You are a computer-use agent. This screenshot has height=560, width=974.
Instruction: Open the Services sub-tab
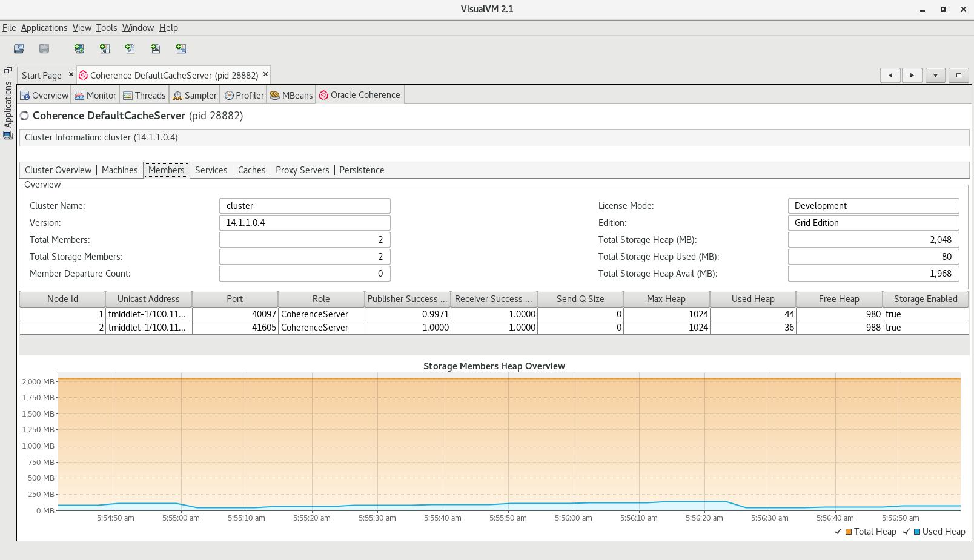coord(211,170)
